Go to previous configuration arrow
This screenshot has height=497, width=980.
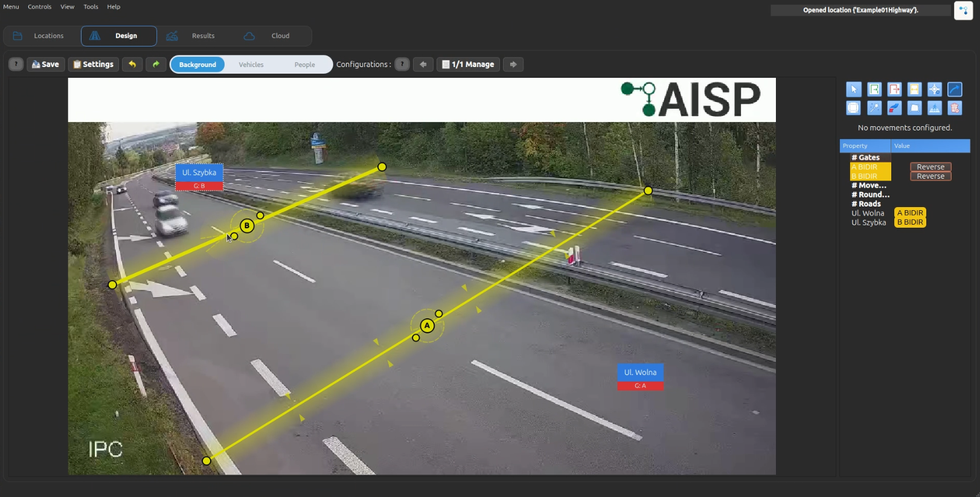point(423,64)
